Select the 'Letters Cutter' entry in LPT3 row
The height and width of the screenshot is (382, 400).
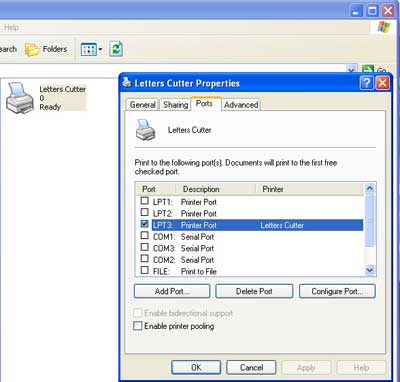282,225
